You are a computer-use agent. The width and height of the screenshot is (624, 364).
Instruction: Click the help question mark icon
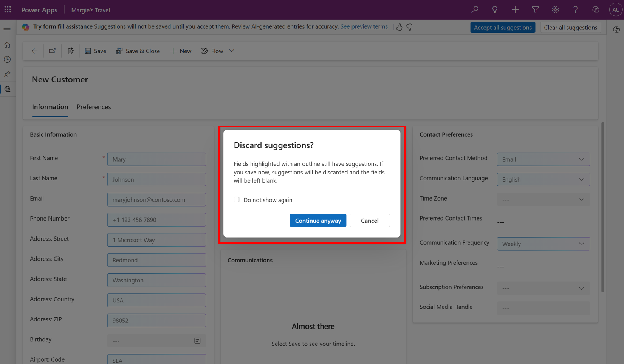pos(575,9)
